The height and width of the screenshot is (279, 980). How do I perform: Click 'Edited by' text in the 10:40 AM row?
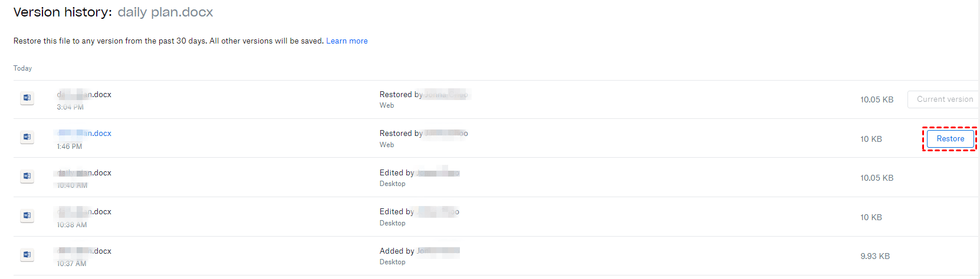397,173
